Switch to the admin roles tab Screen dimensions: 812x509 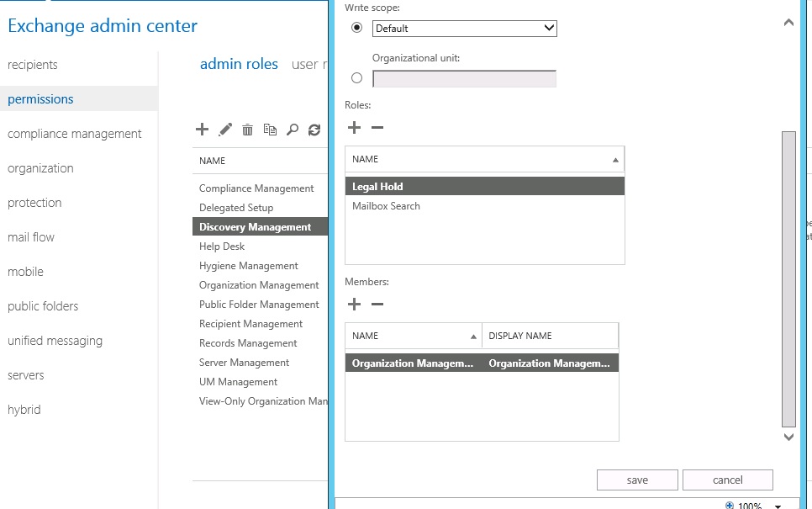(x=239, y=64)
